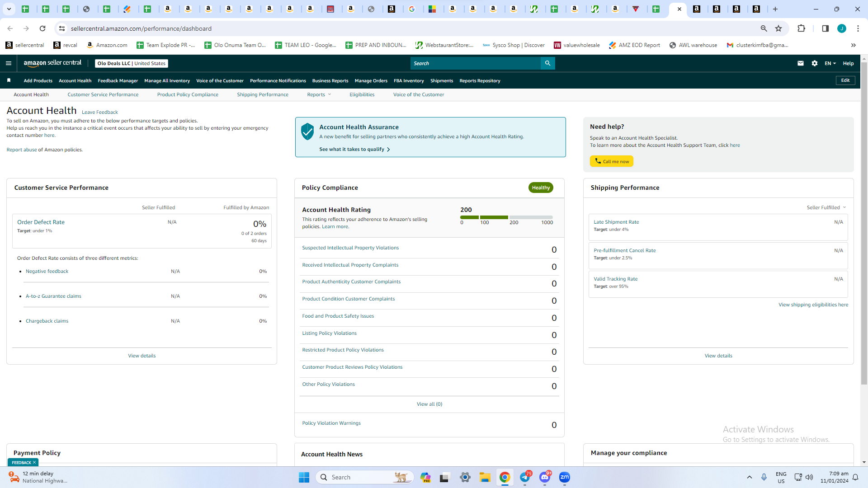Click the Windows taskbar search box
Image resolution: width=868 pixels, height=488 pixels.
click(x=365, y=477)
